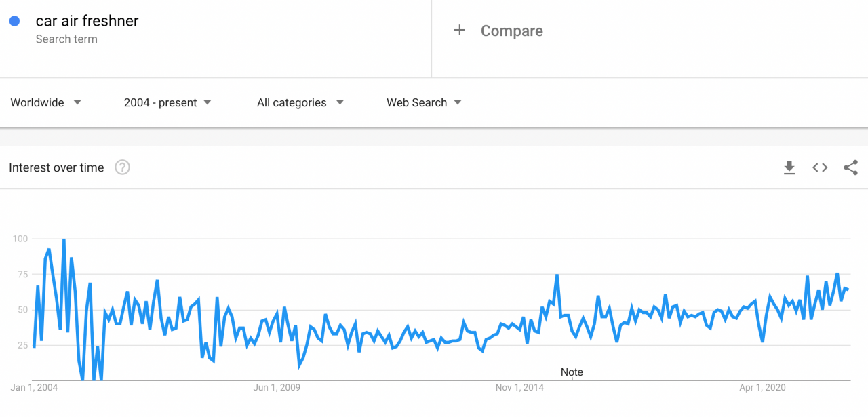The width and height of the screenshot is (868, 417).
Task: Open the Web Search type dropdown
Action: [424, 102]
